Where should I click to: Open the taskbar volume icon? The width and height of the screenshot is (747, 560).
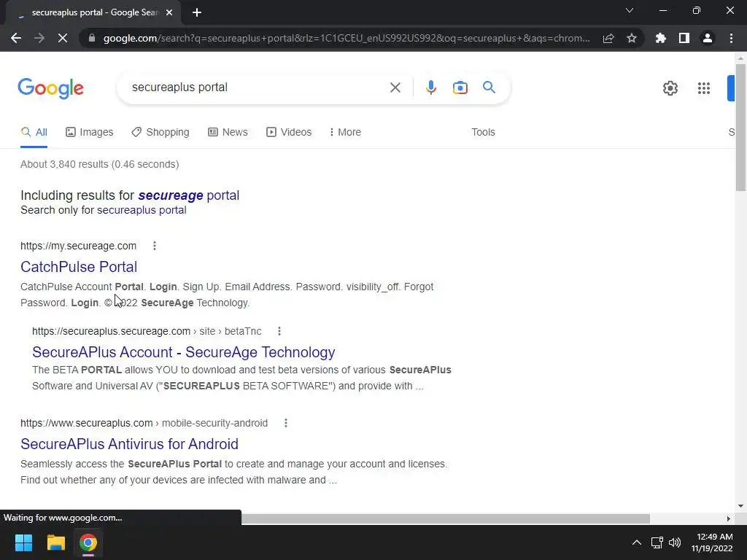click(675, 542)
